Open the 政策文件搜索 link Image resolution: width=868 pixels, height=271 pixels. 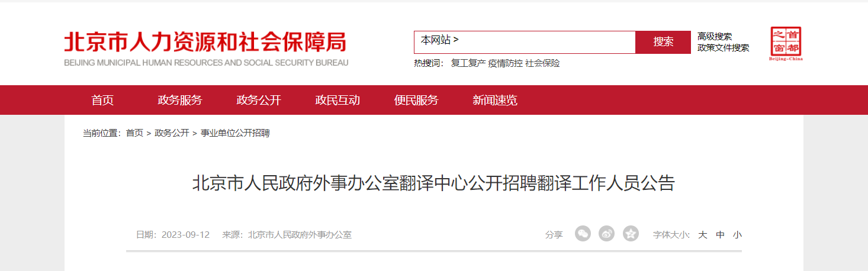[724, 48]
